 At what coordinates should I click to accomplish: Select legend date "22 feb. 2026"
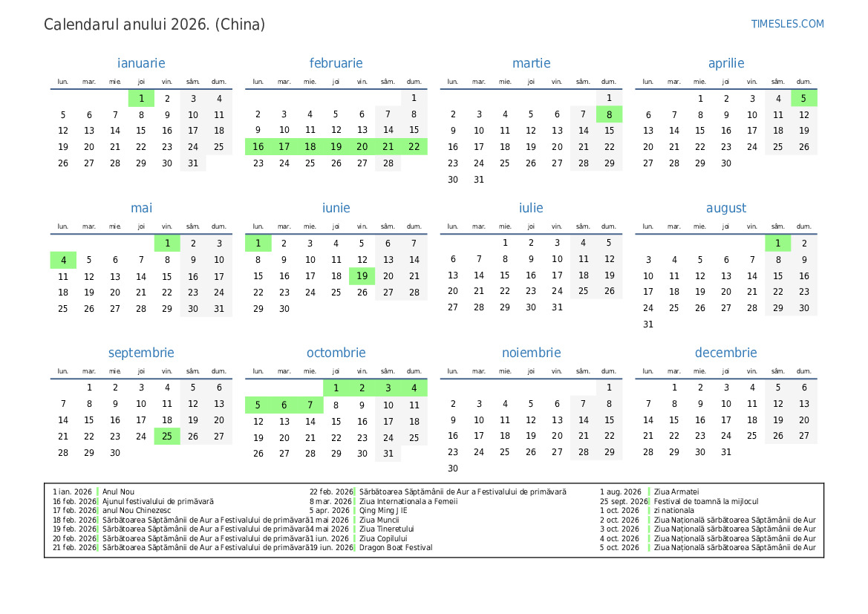[331, 491]
